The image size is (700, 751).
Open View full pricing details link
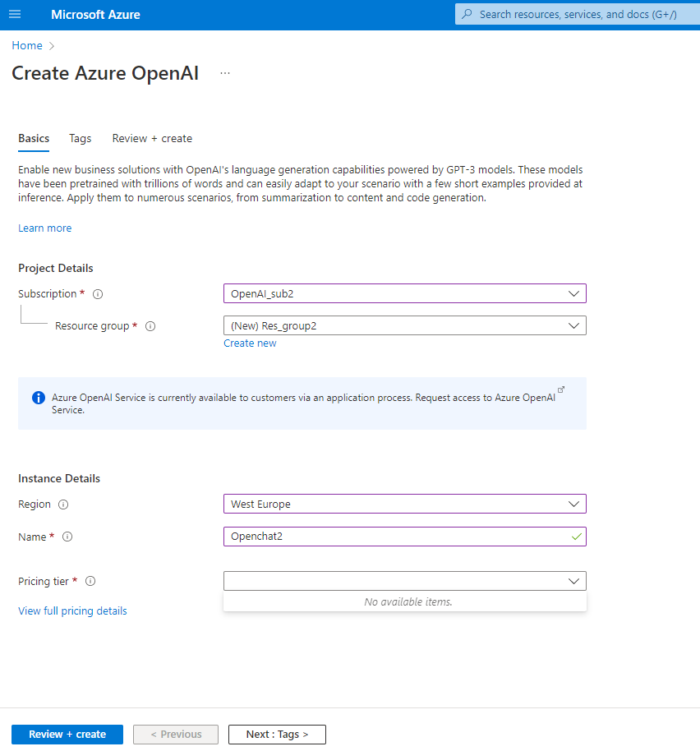pos(72,610)
